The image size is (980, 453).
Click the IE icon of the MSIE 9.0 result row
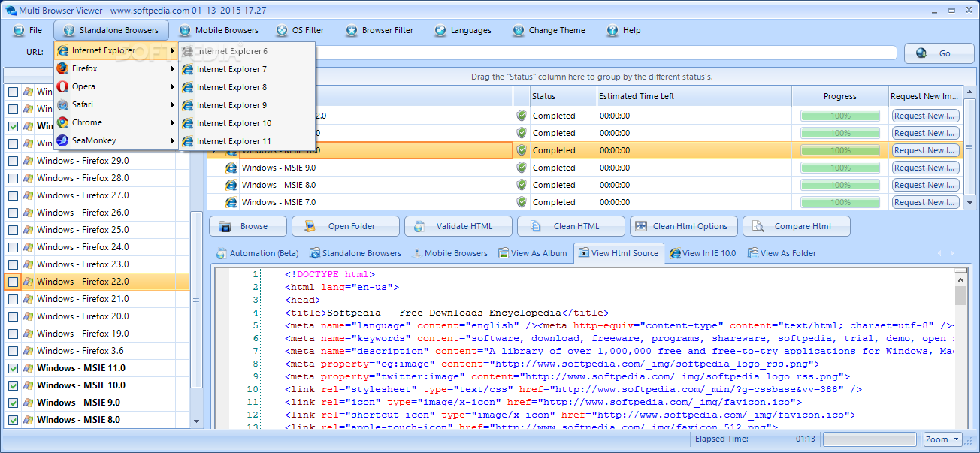[231, 168]
